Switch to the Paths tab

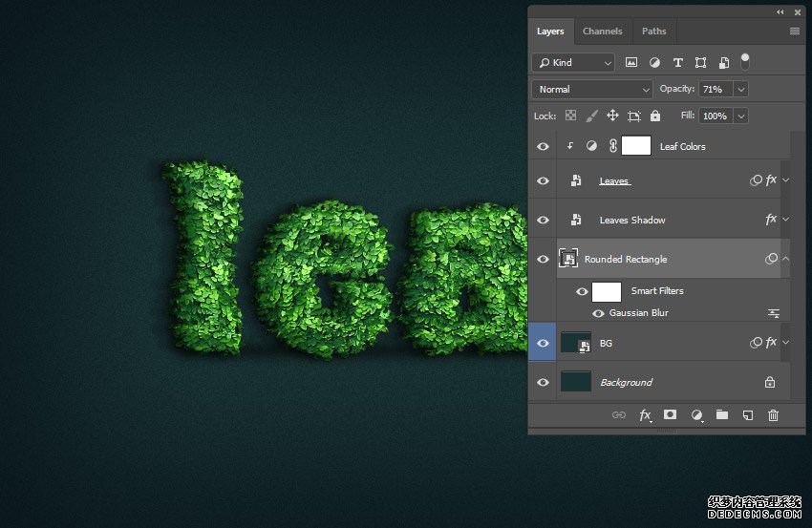tap(654, 32)
